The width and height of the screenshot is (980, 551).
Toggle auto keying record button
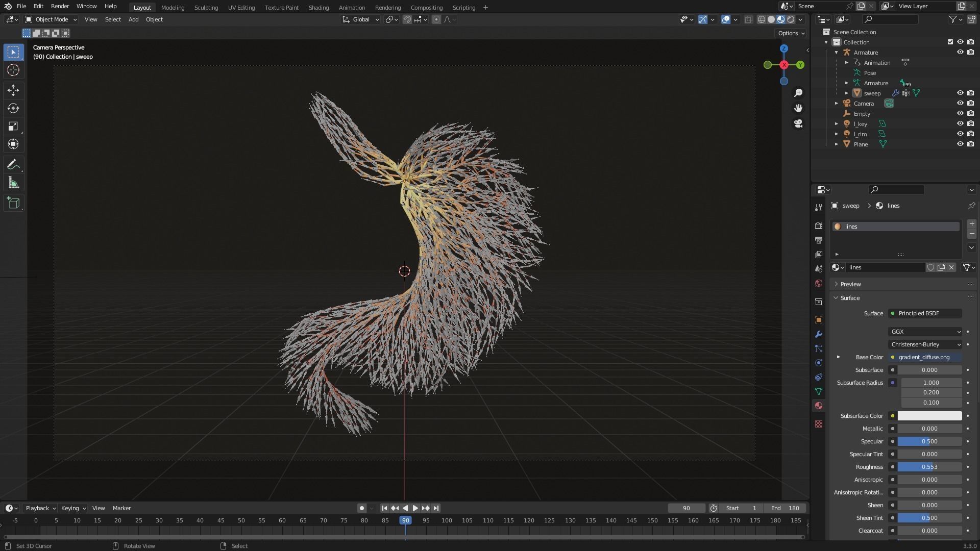pos(362,508)
